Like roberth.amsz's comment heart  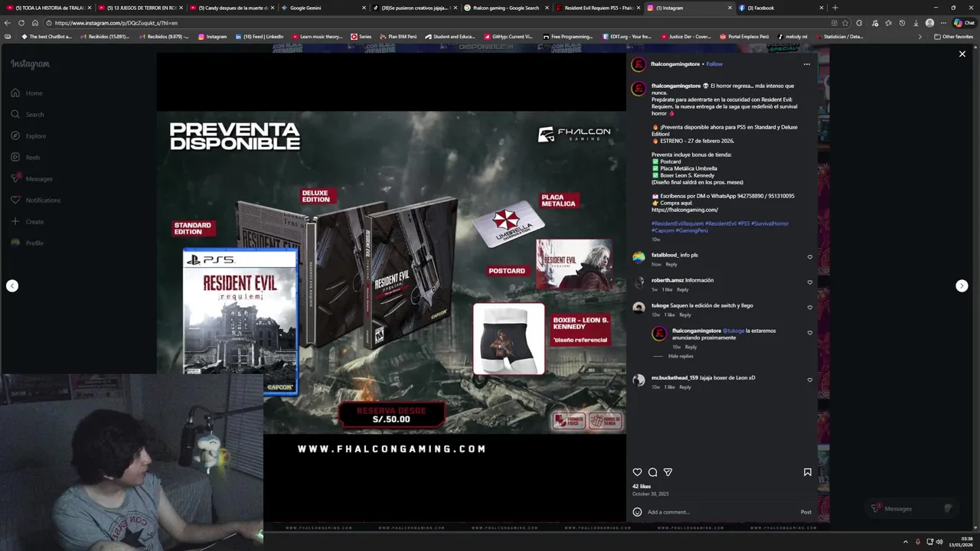[x=809, y=282]
